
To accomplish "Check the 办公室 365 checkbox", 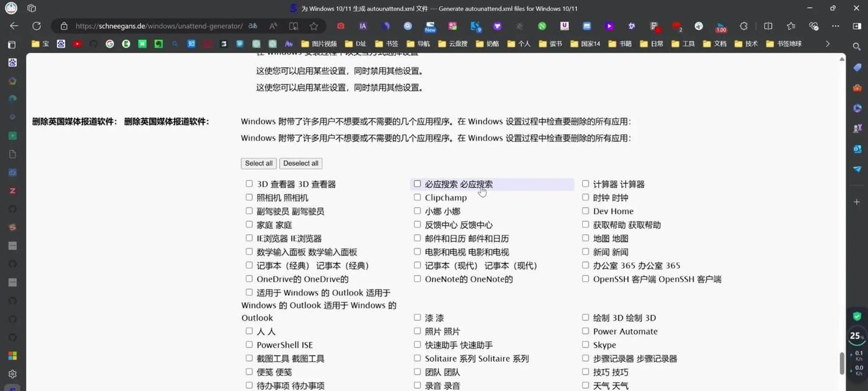I will (585, 265).
